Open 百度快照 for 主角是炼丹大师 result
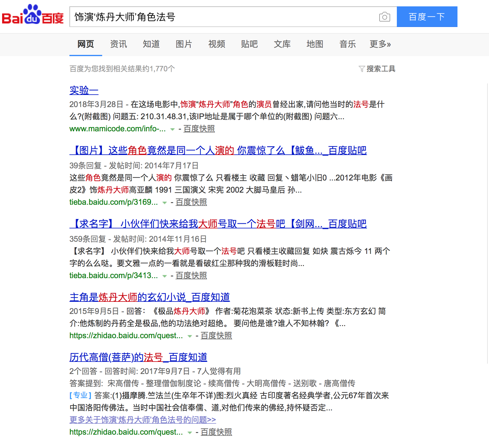This screenshot has height=448, width=489. [216, 335]
